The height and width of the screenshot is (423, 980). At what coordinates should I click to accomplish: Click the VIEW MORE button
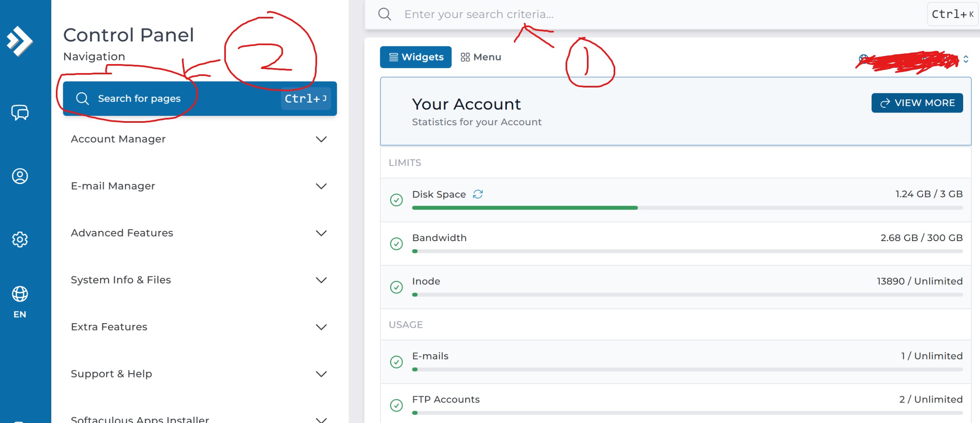click(917, 103)
